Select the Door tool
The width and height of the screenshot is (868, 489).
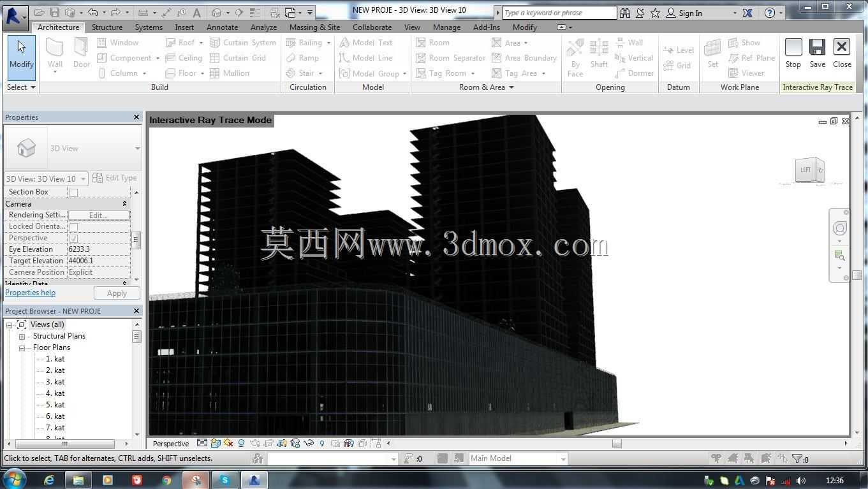(x=82, y=54)
